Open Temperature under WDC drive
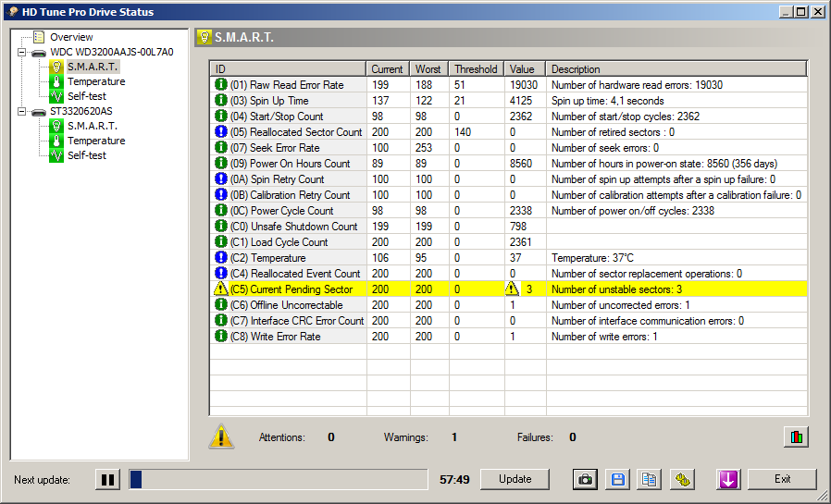This screenshot has height=504, width=831. tap(96, 81)
